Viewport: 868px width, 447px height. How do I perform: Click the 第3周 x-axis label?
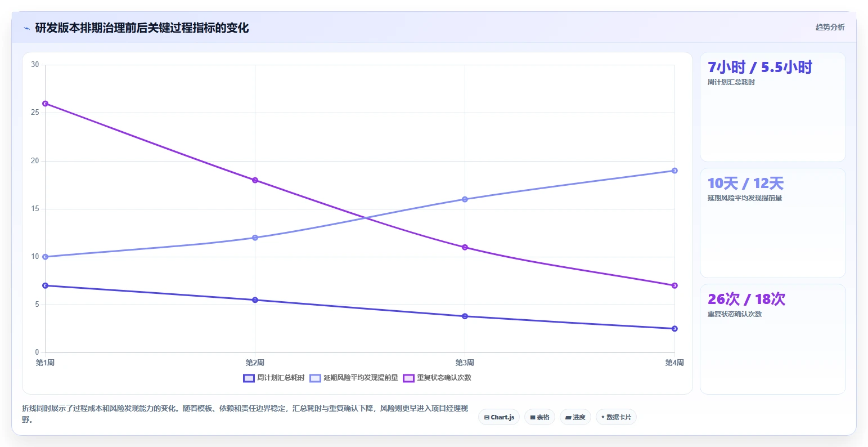pos(465,363)
